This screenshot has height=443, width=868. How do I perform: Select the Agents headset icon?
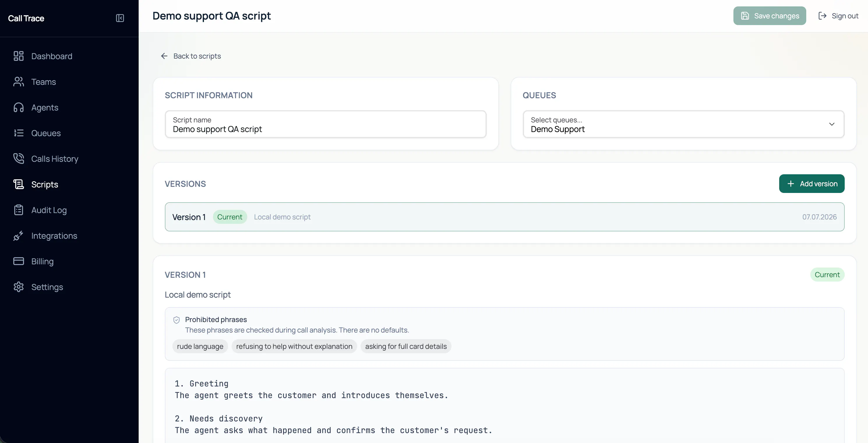tap(19, 107)
